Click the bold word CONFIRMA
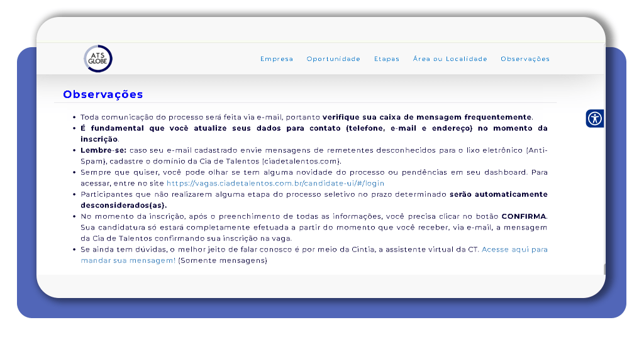644x337 pixels. [x=523, y=216]
